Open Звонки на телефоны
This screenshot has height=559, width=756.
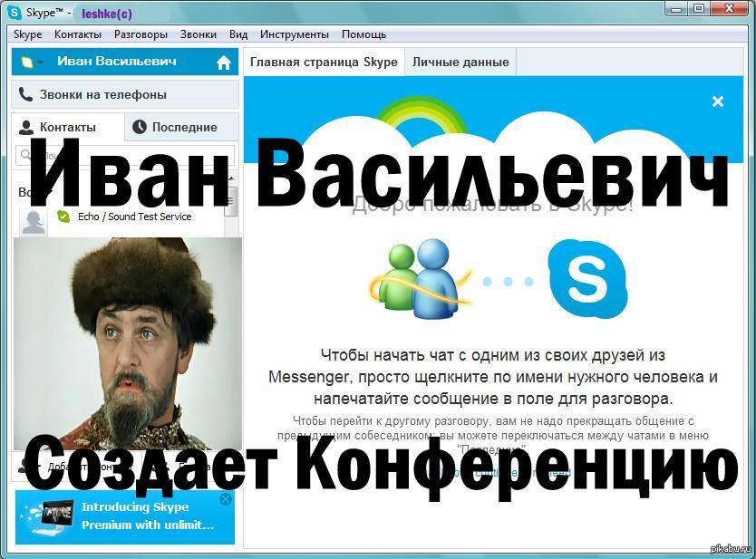[125, 94]
